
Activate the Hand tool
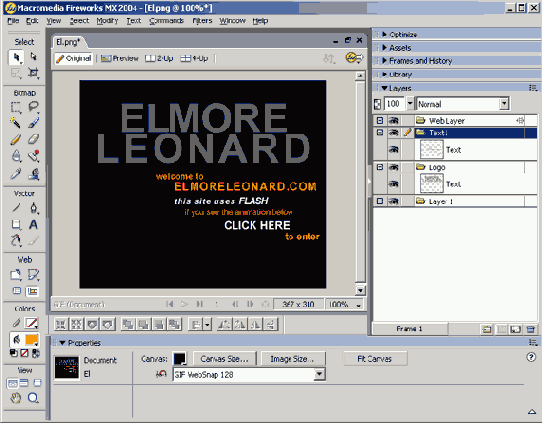tap(15, 398)
